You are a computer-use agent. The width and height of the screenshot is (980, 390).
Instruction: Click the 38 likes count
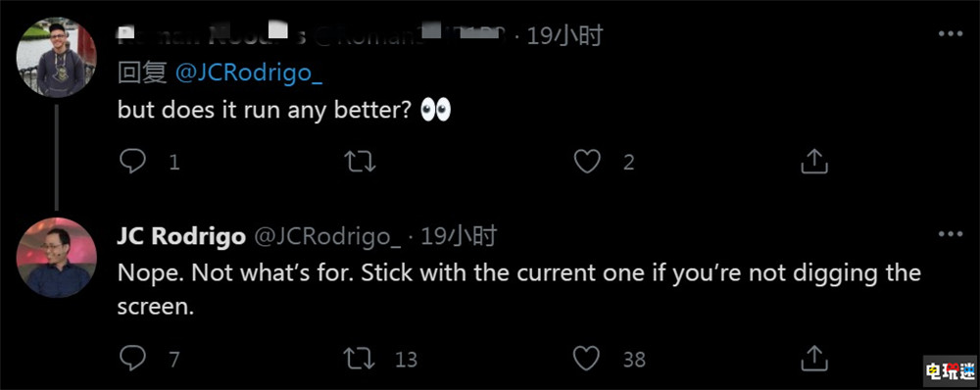click(x=634, y=360)
